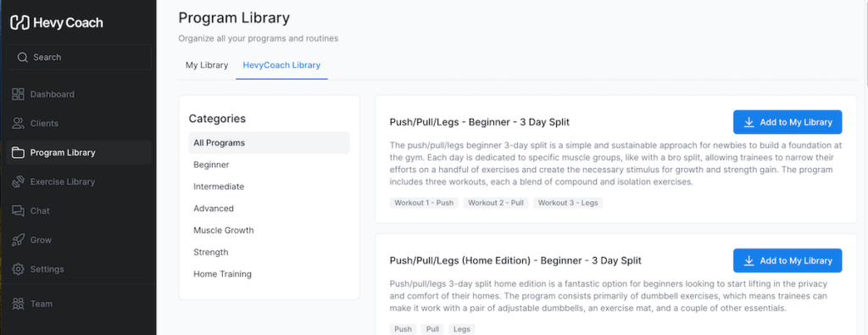Screen dimensions: 868x335
Task: Click the Grow rocket icon
Action: 19,240
